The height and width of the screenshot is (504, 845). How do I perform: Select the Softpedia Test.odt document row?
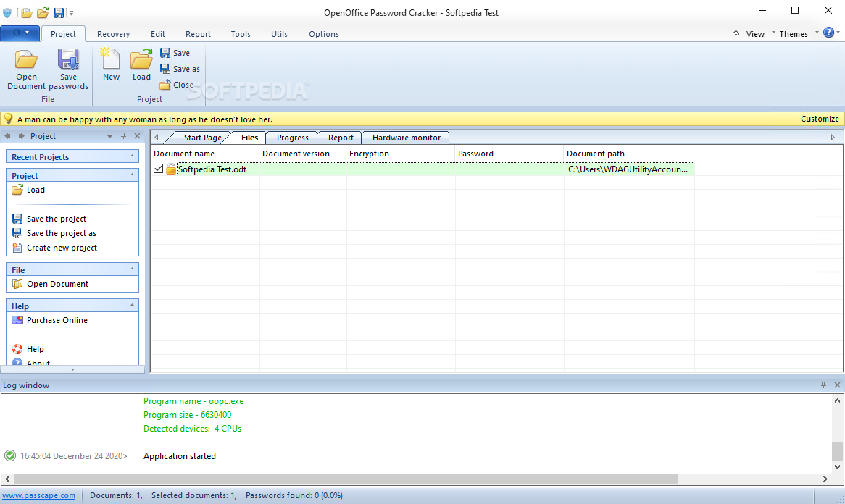click(x=422, y=169)
